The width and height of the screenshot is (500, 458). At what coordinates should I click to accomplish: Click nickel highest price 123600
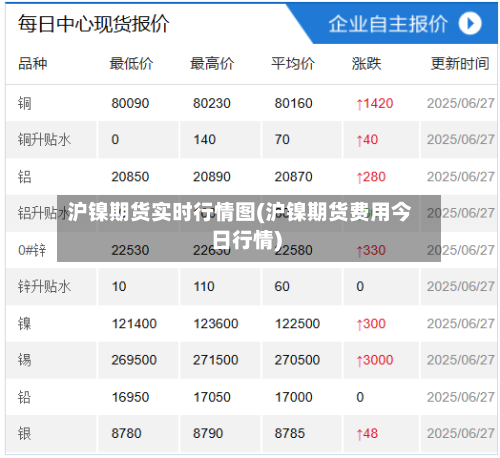(x=216, y=324)
